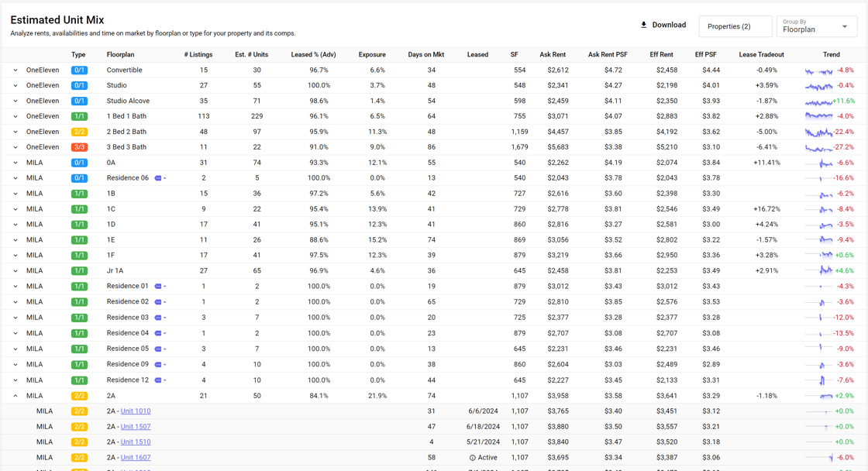Sort by Type column header
868x471 pixels.
[78, 54]
